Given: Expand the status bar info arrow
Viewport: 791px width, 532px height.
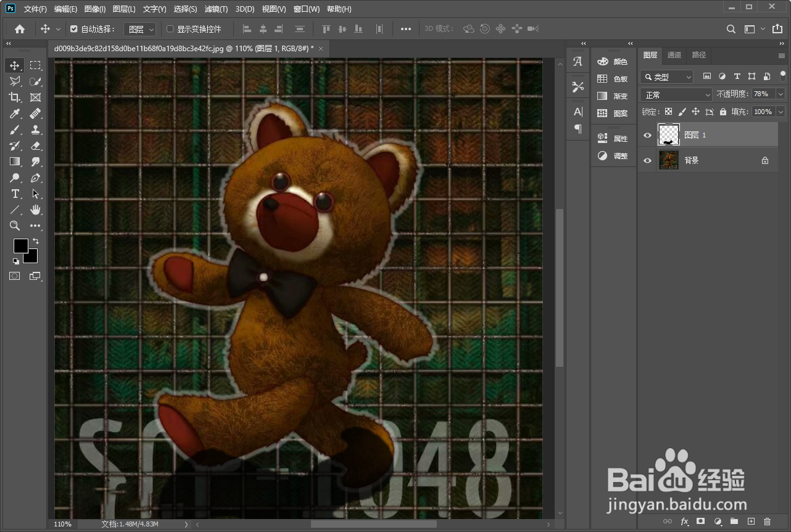Looking at the screenshot, I should pyautogui.click(x=186, y=524).
